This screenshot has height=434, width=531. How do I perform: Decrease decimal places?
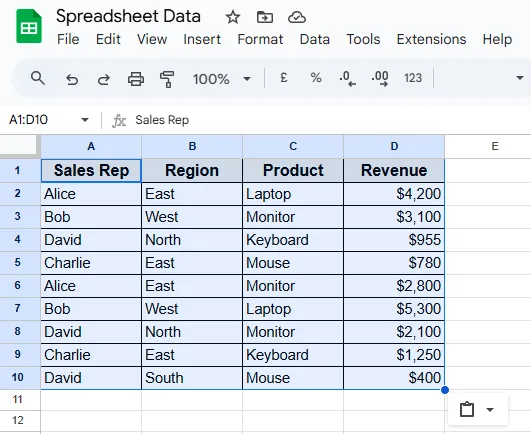[x=347, y=79]
